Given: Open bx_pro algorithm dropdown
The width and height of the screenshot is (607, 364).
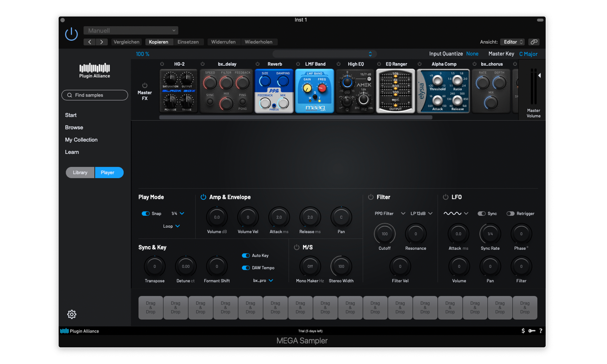Looking at the screenshot, I should 263,281.
